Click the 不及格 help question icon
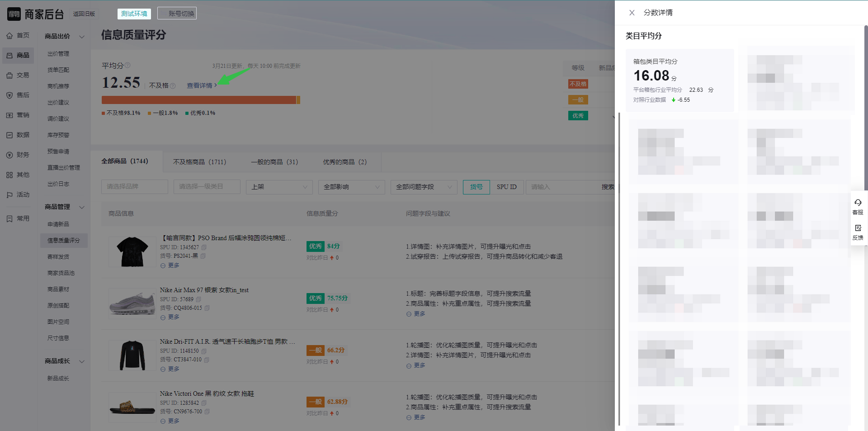This screenshot has width=868, height=431. point(173,85)
